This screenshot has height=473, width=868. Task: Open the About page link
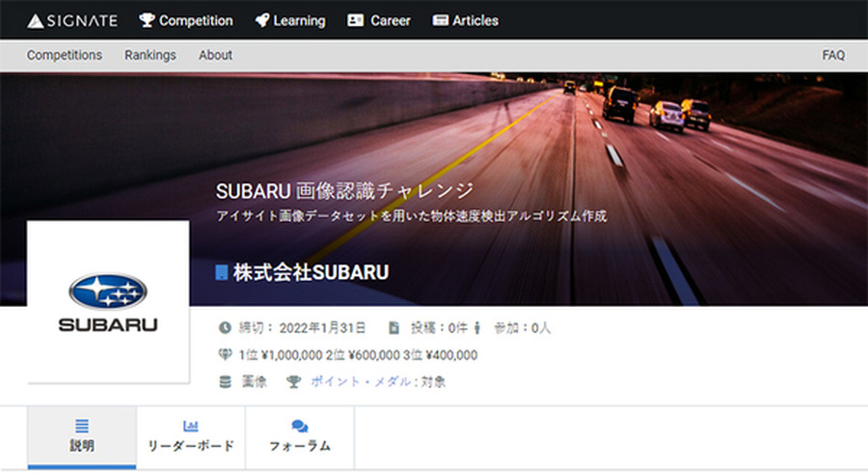tap(215, 55)
